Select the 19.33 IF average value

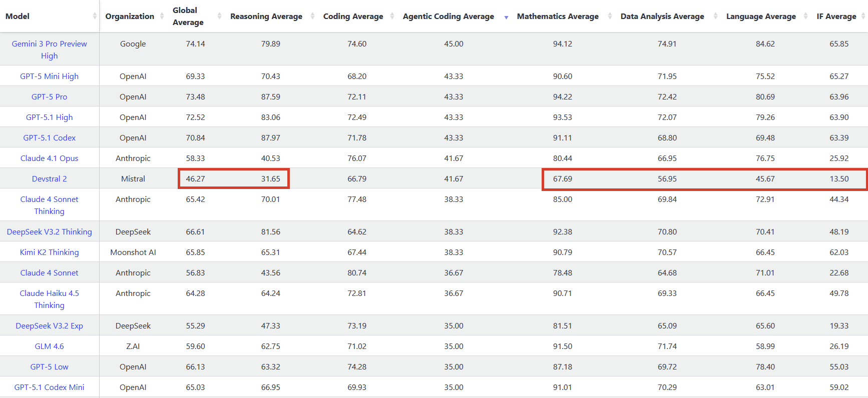pyautogui.click(x=839, y=325)
